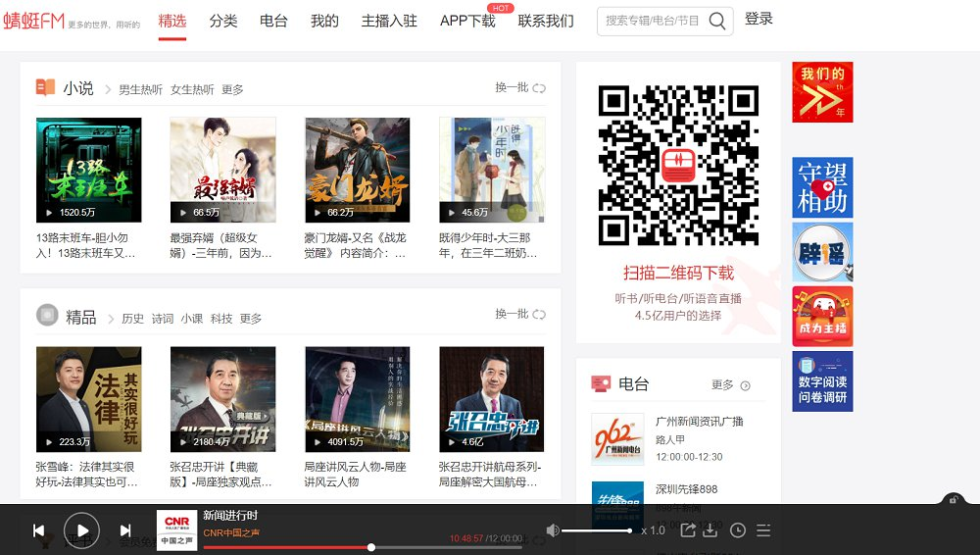Screen dimensions: 980x555
Task: Switch to the 分类 tab
Action: [223, 21]
